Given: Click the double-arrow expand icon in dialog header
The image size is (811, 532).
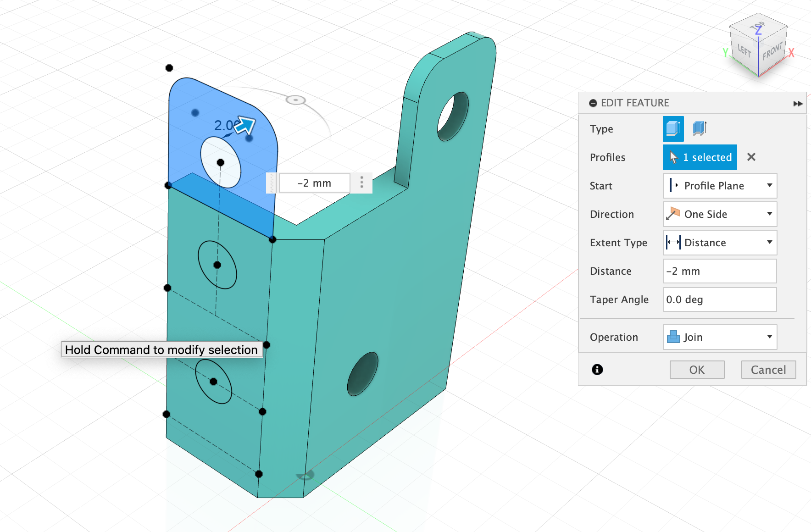Looking at the screenshot, I should (x=798, y=104).
